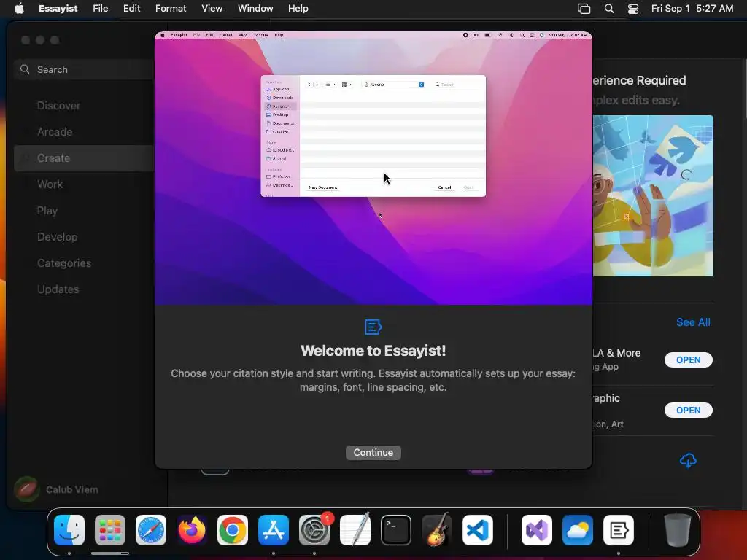Screen dimensions: 747x560
Task: Open the File menu
Action: tap(100, 8)
